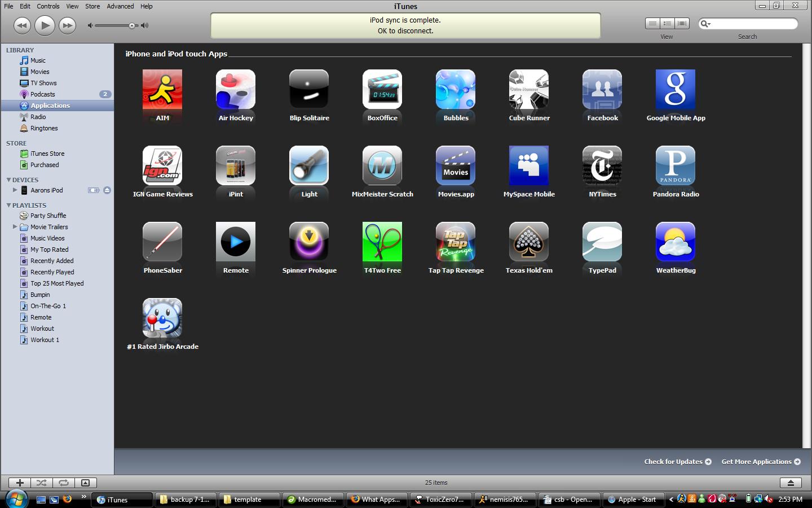Click Get More Applications link
This screenshot has height=508, width=812.
point(761,461)
